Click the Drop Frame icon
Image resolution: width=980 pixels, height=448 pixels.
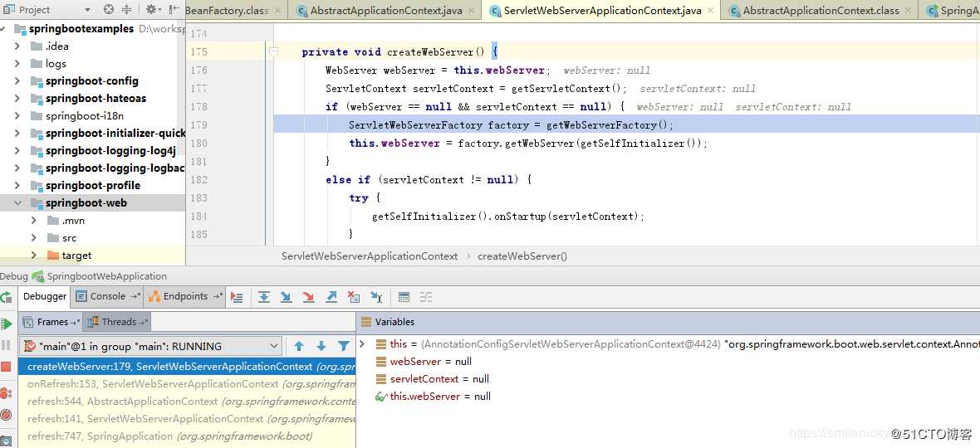coord(354,297)
